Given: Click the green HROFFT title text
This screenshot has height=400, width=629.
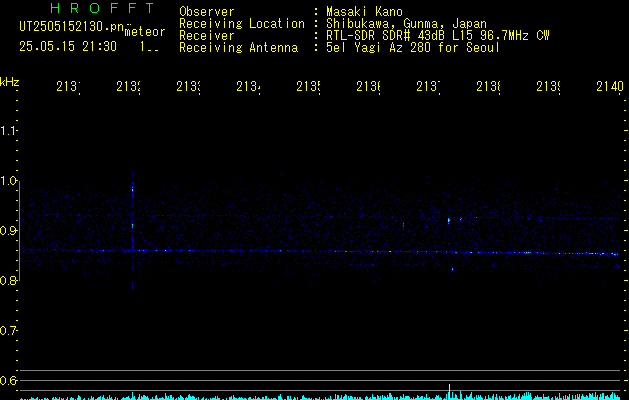Looking at the screenshot, I should tap(103, 8).
